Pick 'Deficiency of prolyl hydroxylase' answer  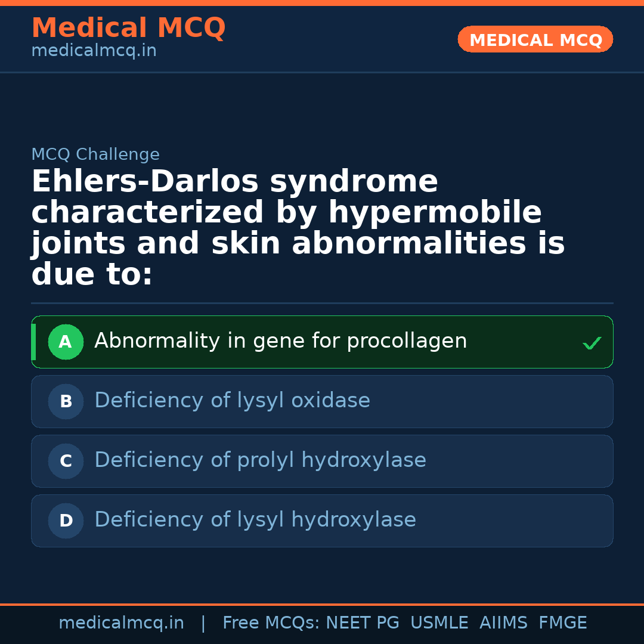260,460
